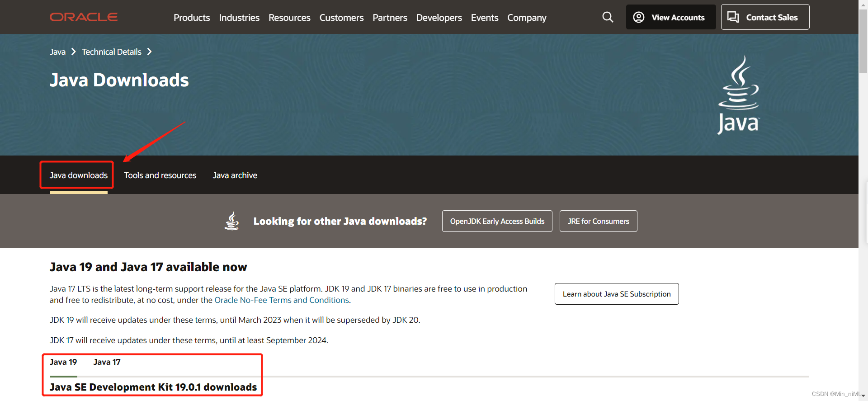The width and height of the screenshot is (868, 401).
Task: Click the View Accounts button
Action: pos(671,17)
